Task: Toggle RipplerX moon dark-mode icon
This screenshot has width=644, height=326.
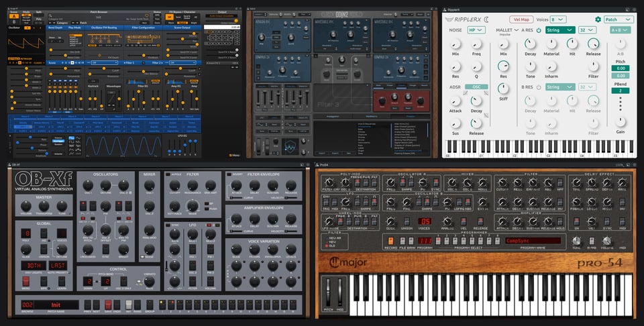Action: [x=487, y=19]
